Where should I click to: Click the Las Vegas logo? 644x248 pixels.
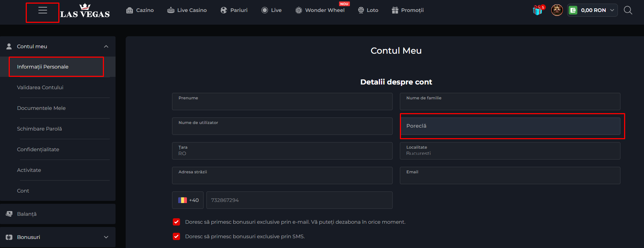(85, 11)
